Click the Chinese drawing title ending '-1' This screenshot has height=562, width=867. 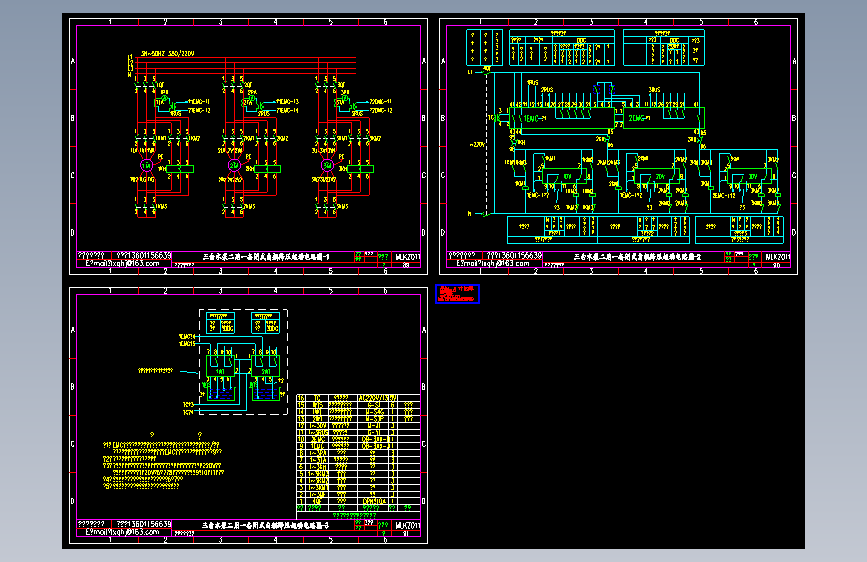point(266,257)
